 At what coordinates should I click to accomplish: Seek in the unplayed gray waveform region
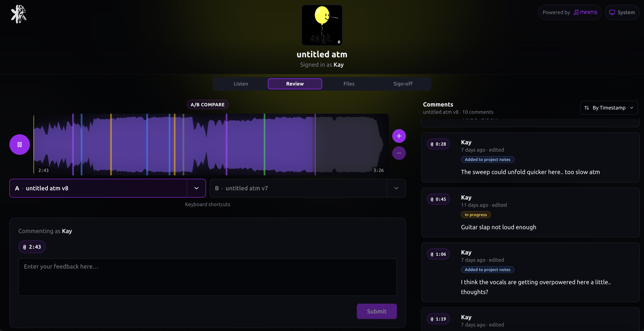click(350, 145)
